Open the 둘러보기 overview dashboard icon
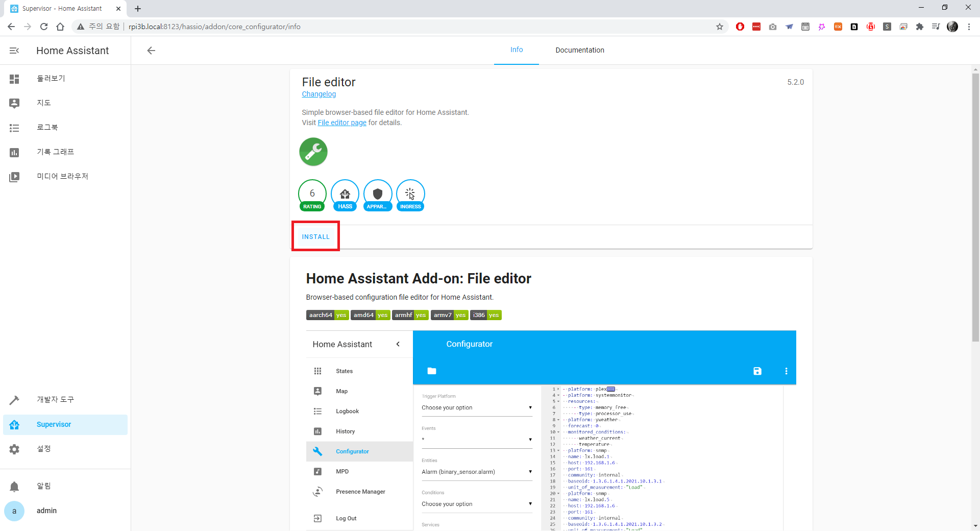 [14, 79]
